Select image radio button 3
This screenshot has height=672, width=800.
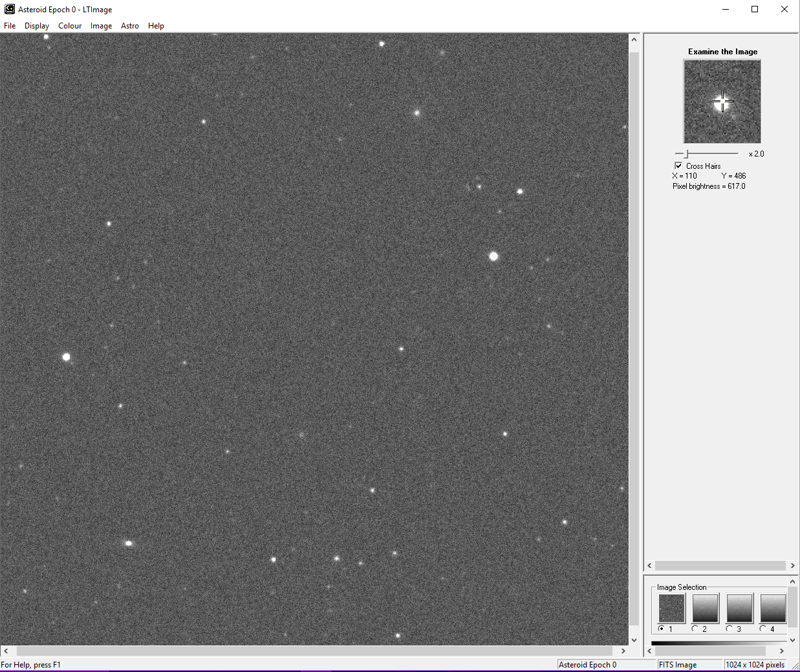pyautogui.click(x=730, y=629)
